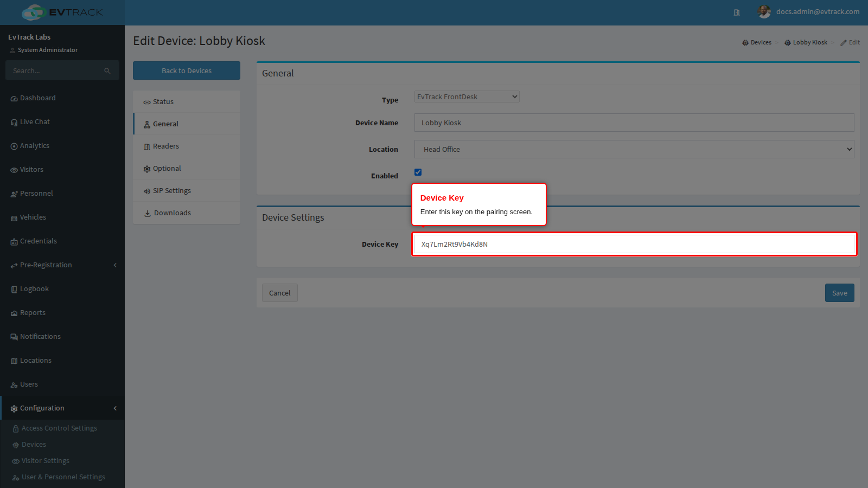Viewport: 868px width, 488px height.
Task: Open the Optional tab
Action: pos(187,169)
